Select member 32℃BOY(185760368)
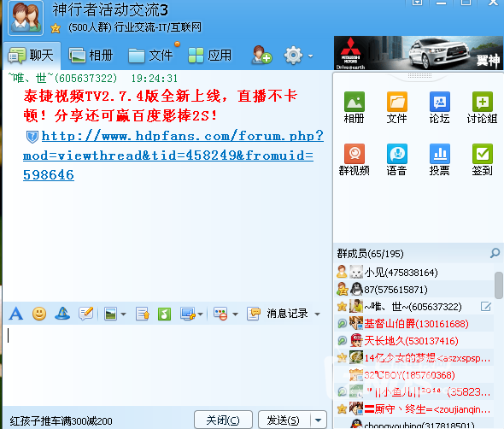Image resolution: width=504 pixels, height=429 pixels. [x=414, y=375]
